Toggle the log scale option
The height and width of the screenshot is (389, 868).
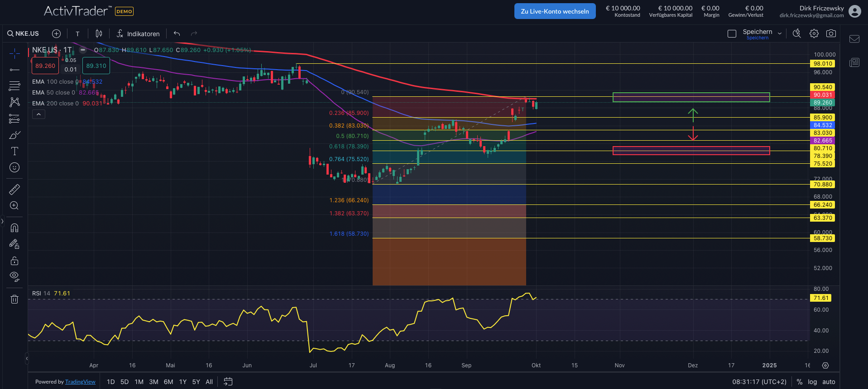point(812,382)
